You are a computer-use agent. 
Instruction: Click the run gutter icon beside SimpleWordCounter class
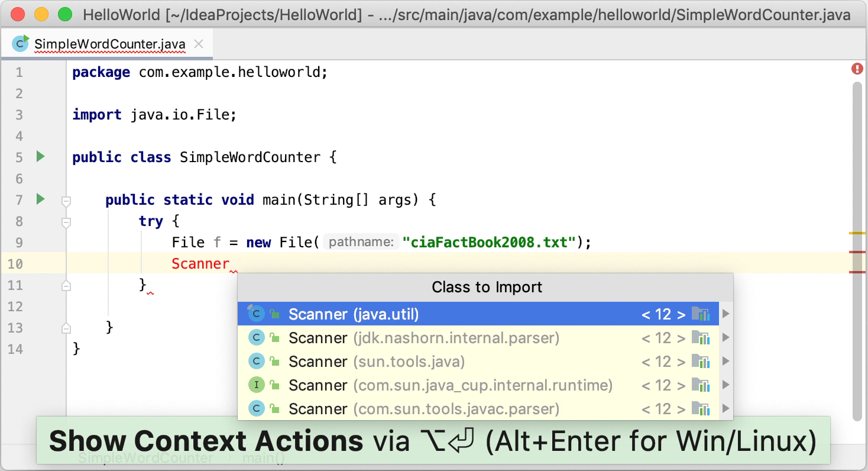(x=40, y=157)
